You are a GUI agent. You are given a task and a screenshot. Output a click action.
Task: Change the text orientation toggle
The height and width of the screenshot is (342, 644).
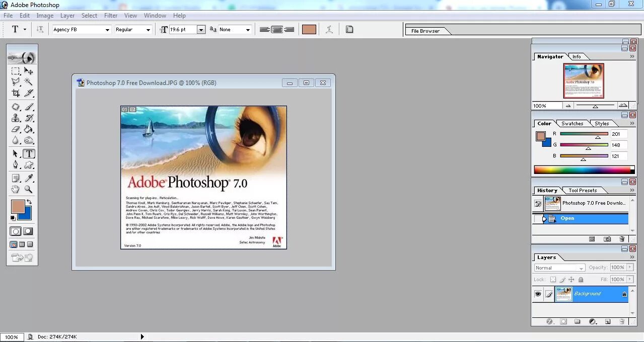point(40,30)
